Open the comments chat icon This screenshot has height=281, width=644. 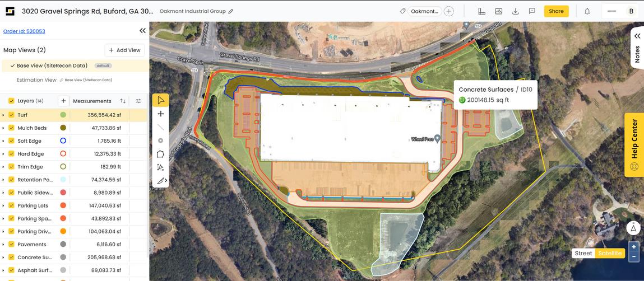coord(532,11)
